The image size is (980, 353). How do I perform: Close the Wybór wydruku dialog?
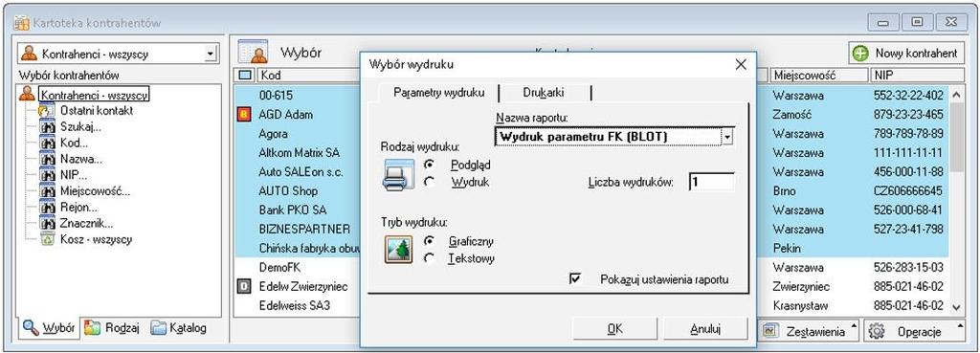[x=741, y=64]
